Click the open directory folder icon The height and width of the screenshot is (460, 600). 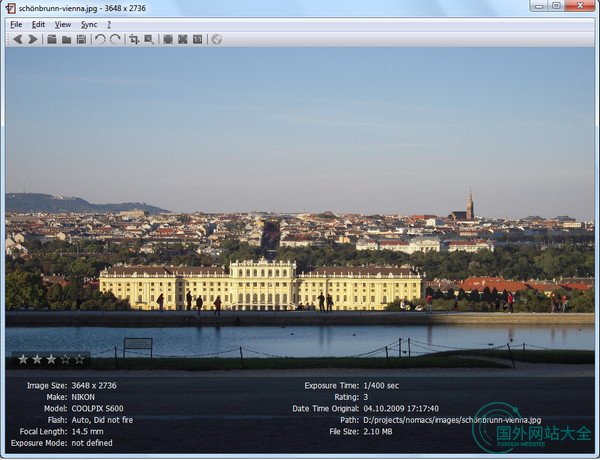tap(66, 39)
